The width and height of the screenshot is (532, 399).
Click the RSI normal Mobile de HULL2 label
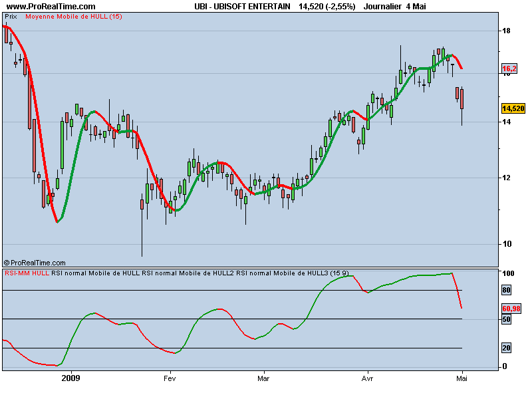coord(188,273)
